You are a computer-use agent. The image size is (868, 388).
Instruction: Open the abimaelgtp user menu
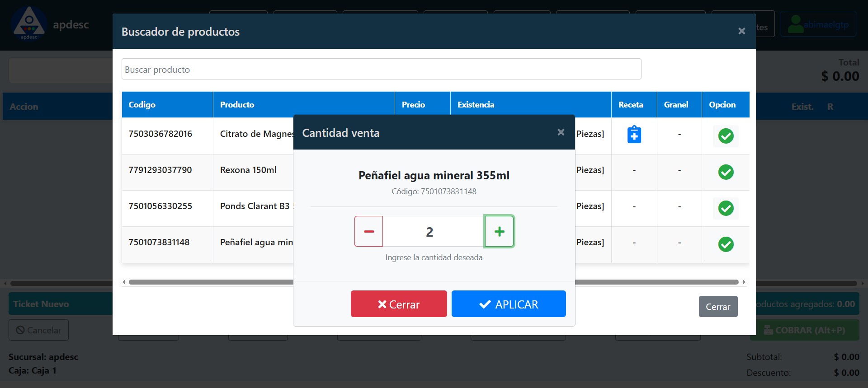[x=818, y=24]
